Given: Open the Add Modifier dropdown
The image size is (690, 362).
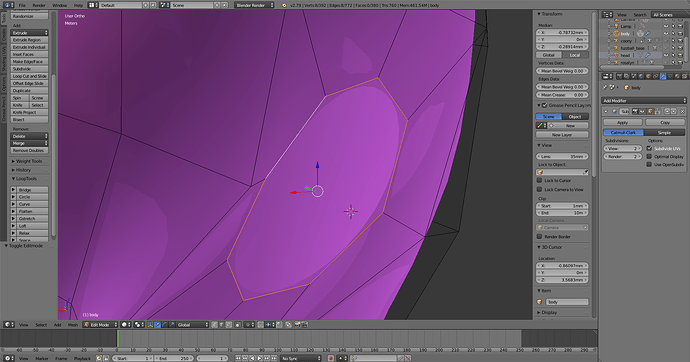Looking at the screenshot, I should 644,100.
